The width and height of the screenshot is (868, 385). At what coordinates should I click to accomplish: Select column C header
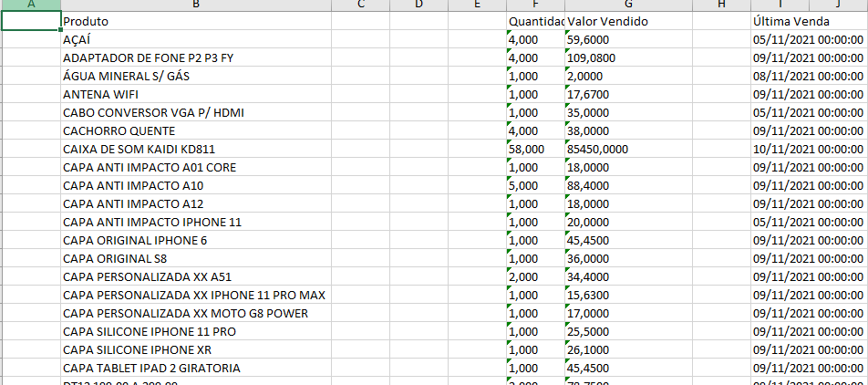361,5
